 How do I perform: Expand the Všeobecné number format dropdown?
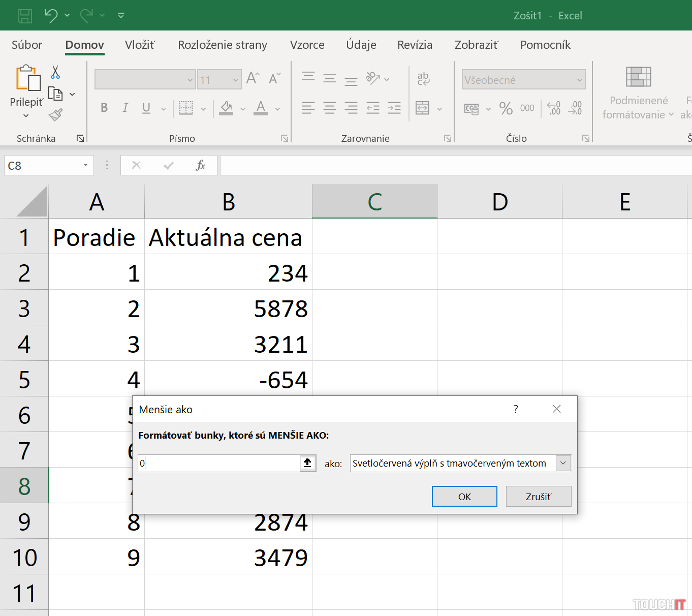[x=579, y=80]
